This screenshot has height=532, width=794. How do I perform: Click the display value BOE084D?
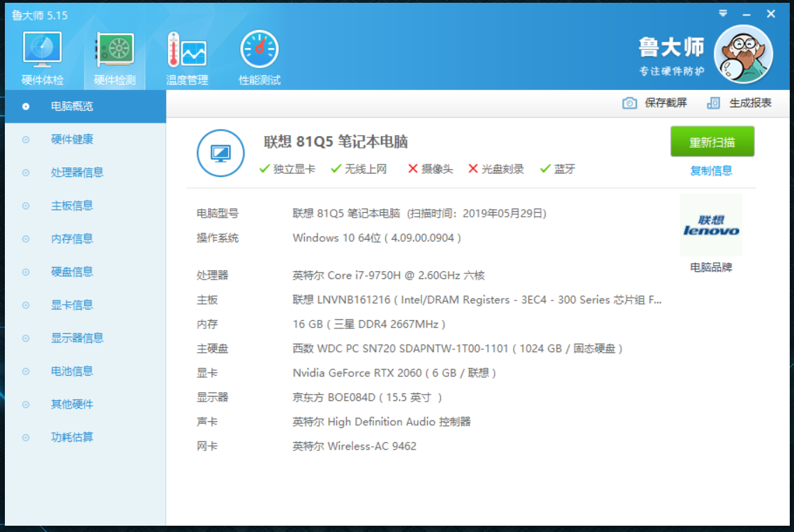(x=367, y=397)
